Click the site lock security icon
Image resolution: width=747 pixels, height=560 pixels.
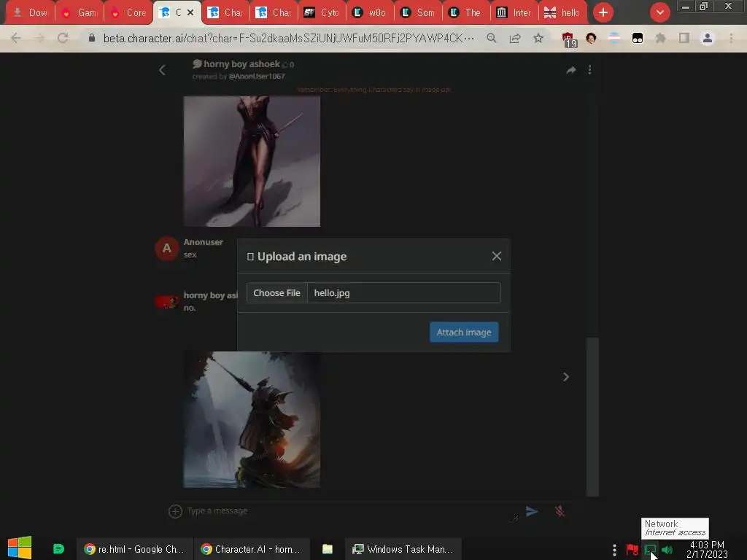[92, 38]
